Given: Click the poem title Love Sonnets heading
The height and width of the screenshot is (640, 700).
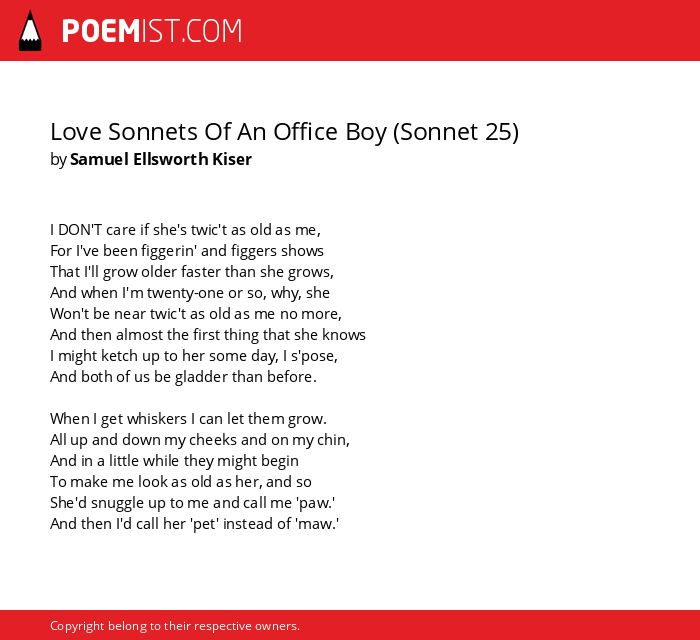Looking at the screenshot, I should pyautogui.click(x=284, y=132).
